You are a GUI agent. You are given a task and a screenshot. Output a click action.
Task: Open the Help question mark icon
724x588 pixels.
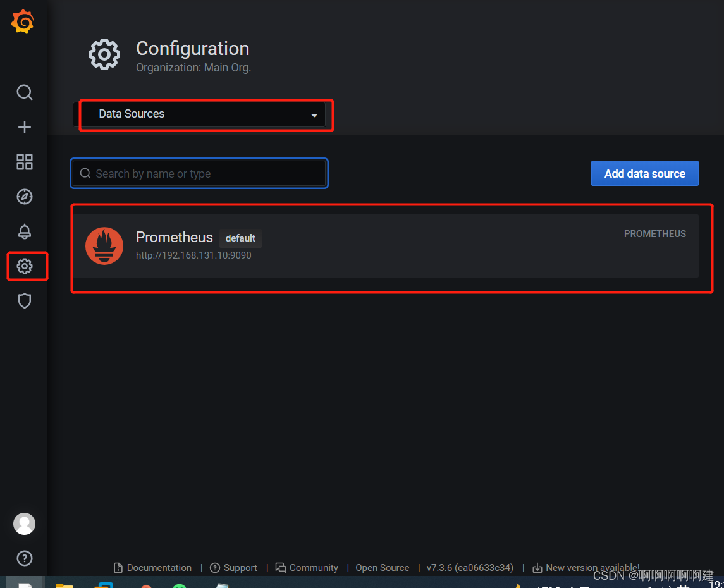pyautogui.click(x=25, y=558)
